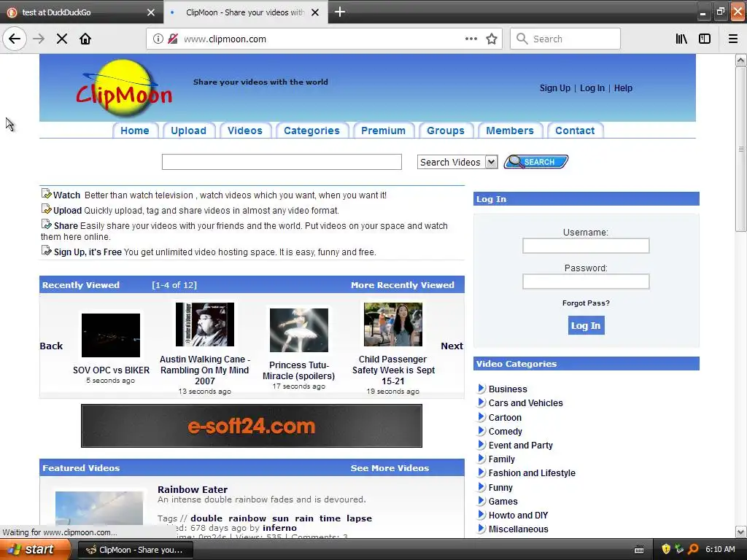Click the orange magnifier tray icon
The width and height of the screenshot is (747, 560).
pyautogui.click(x=693, y=549)
